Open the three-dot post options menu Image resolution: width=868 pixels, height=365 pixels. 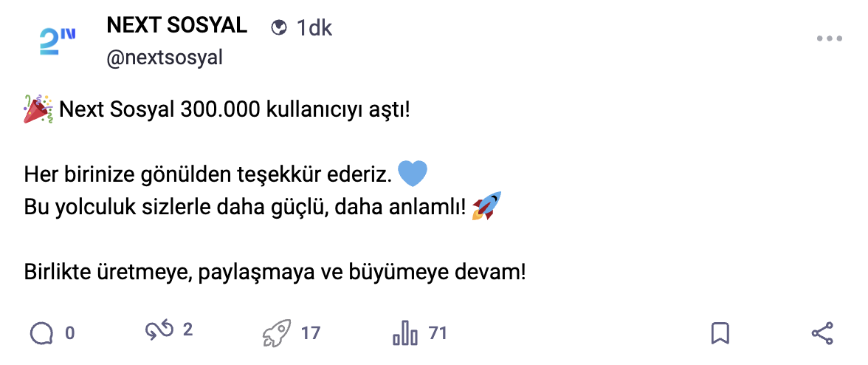829,39
